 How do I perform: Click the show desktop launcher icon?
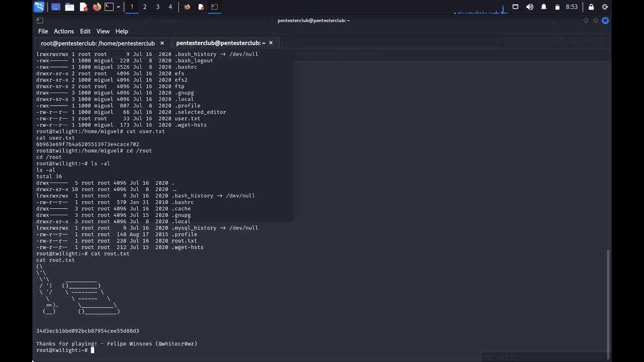(56, 7)
